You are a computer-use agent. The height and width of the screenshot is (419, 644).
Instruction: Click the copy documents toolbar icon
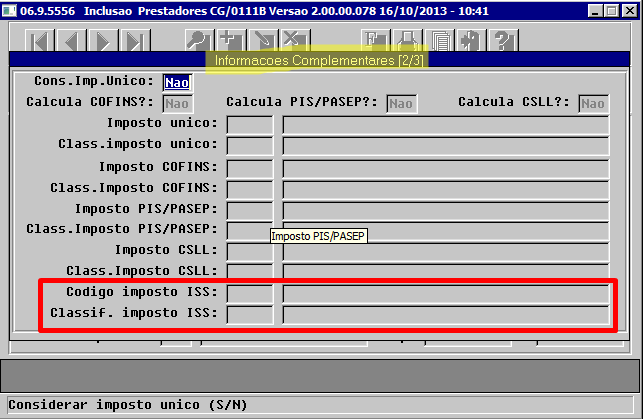point(440,41)
